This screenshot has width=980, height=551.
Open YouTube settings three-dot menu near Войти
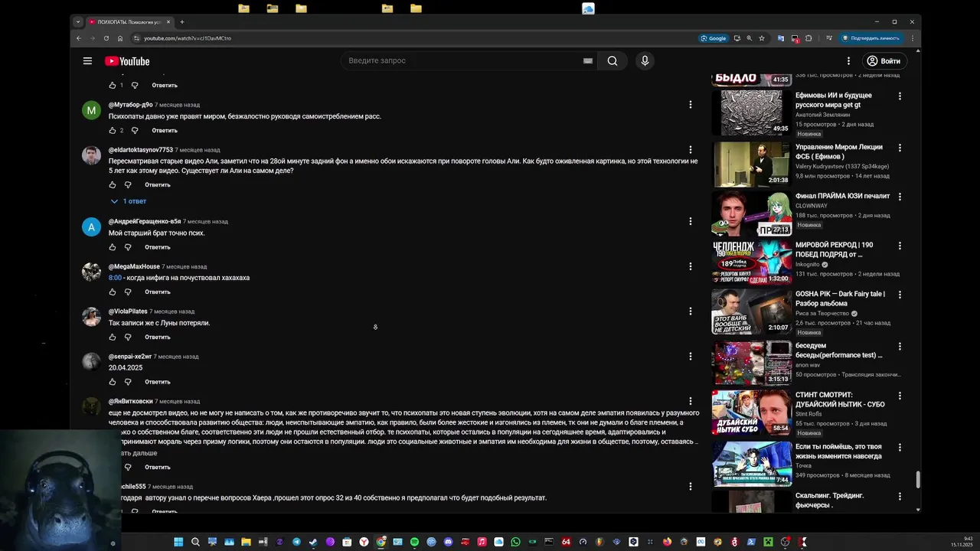[x=848, y=61]
